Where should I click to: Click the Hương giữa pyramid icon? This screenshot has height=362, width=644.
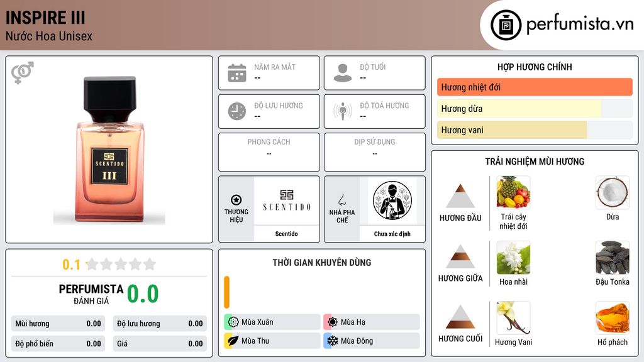(x=460, y=256)
